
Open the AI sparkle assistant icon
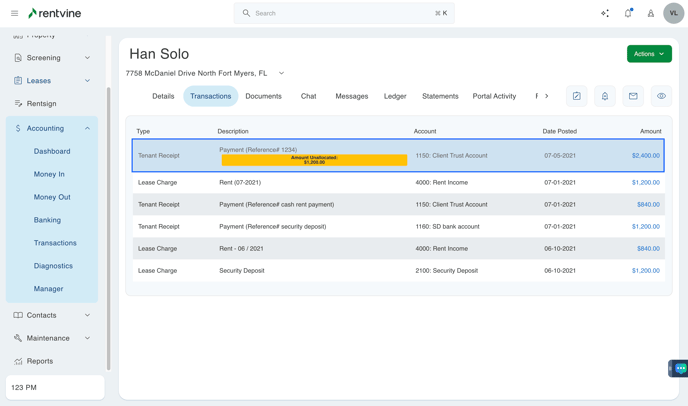pyautogui.click(x=605, y=13)
